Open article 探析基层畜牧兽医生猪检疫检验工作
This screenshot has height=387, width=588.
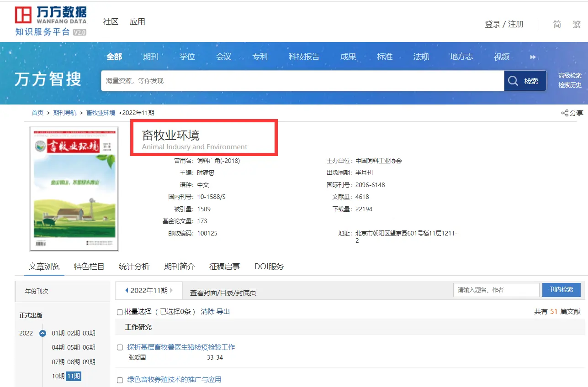pos(181,347)
